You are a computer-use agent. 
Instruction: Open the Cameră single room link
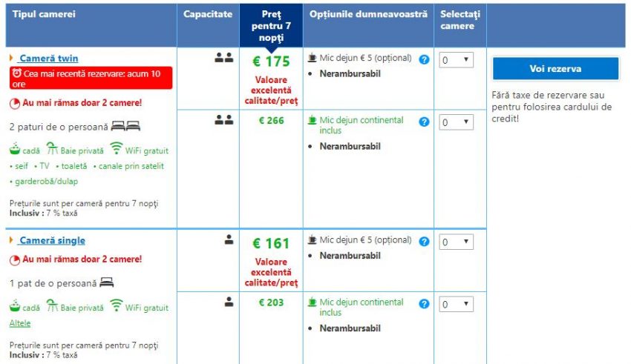click(52, 240)
